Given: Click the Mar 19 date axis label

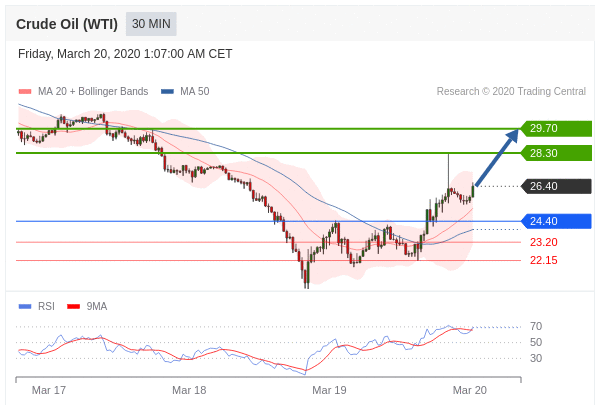Looking at the screenshot, I should 329,390.
